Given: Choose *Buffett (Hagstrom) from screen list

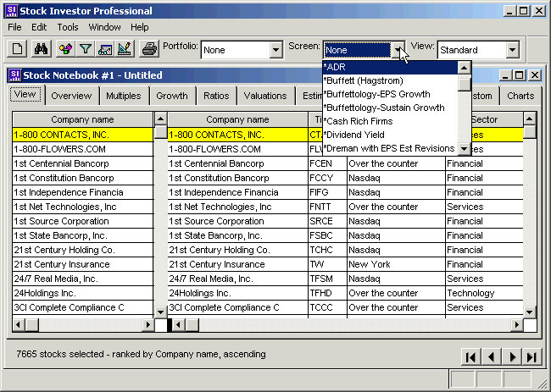Looking at the screenshot, I should coord(365,80).
